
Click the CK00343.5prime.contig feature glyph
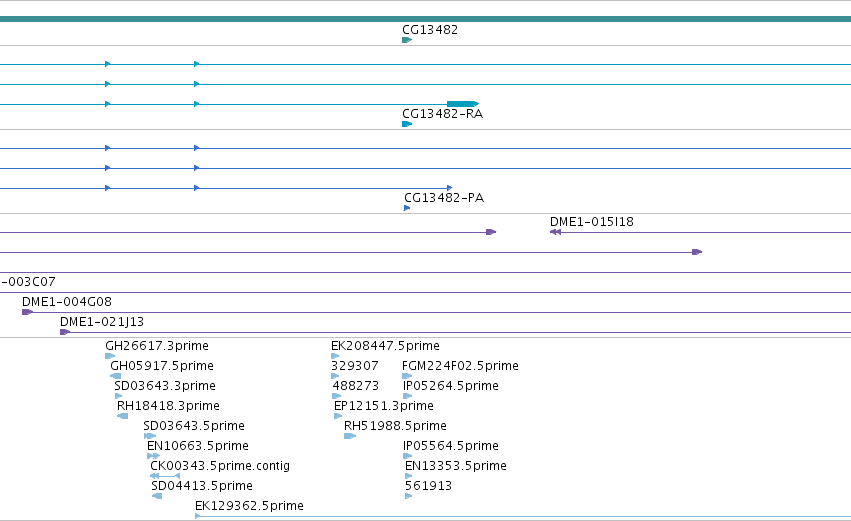[x=165, y=476]
